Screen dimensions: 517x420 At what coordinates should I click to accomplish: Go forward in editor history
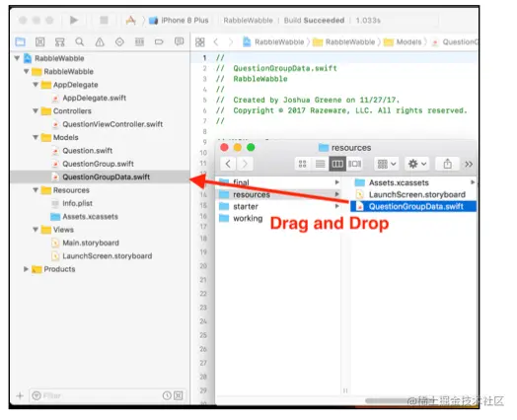pos(231,42)
